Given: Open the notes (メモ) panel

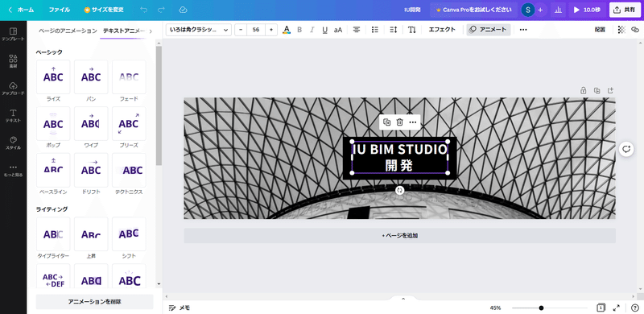Looking at the screenshot, I should tap(180, 308).
